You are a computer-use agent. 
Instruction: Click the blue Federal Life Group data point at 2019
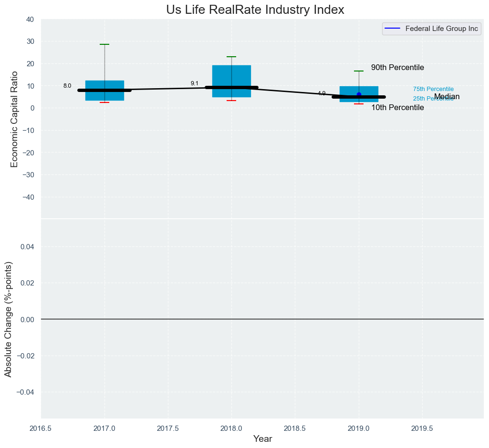(x=359, y=94)
